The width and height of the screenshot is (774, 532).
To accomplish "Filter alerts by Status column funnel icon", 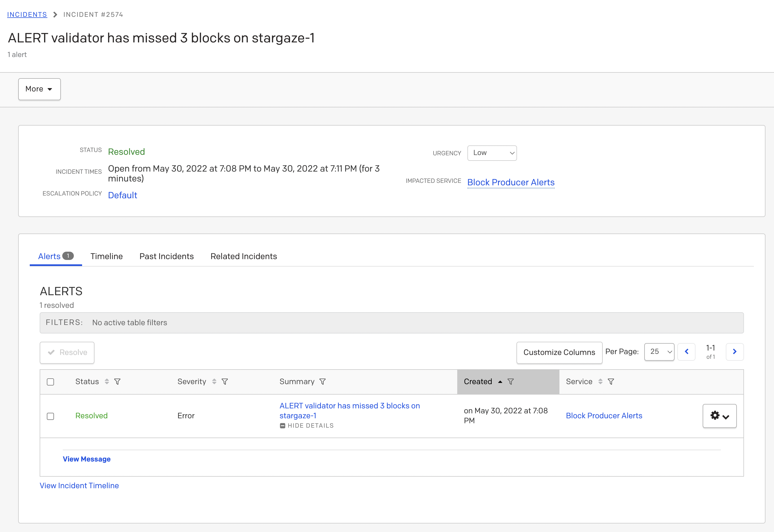I will click(117, 382).
